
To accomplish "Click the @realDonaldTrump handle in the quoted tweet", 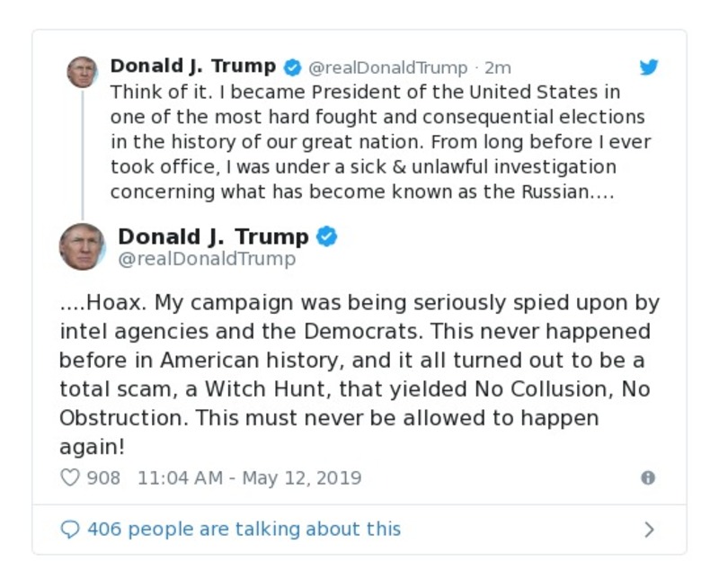I will 386,66.
